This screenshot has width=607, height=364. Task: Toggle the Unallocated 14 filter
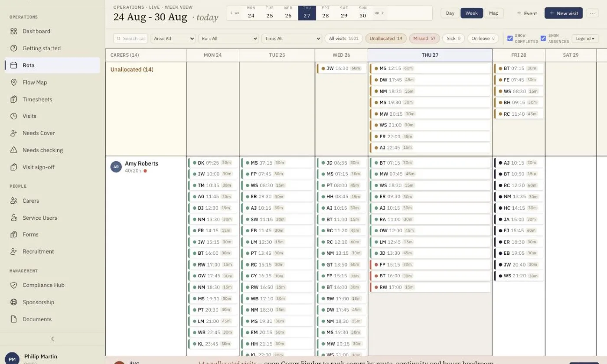[x=386, y=39]
